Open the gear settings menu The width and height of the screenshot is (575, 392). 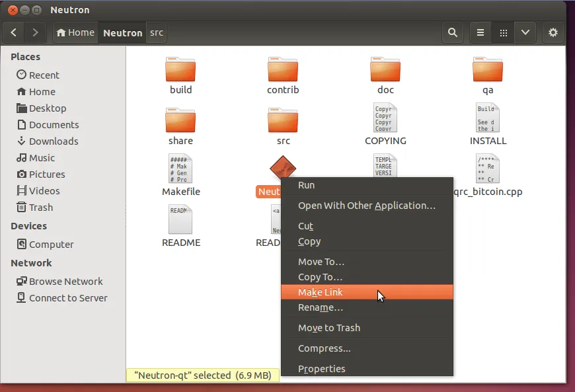553,32
